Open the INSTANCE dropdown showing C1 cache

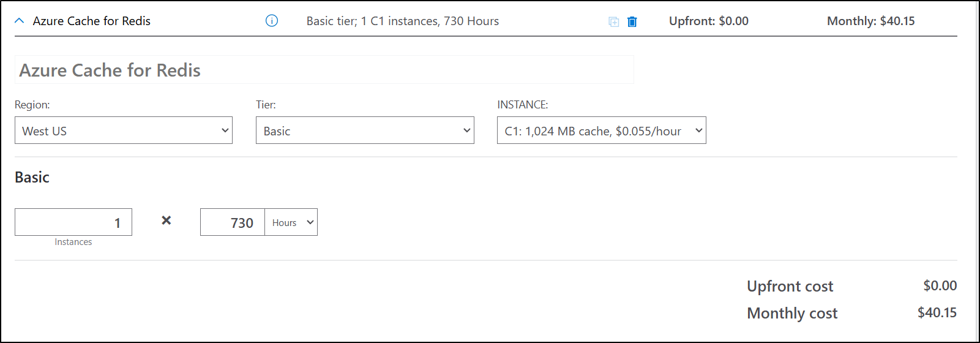(x=602, y=130)
